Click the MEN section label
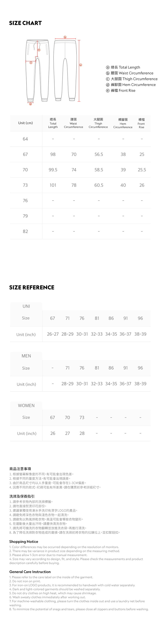Viewport: 160px width, 644px height. point(26,356)
